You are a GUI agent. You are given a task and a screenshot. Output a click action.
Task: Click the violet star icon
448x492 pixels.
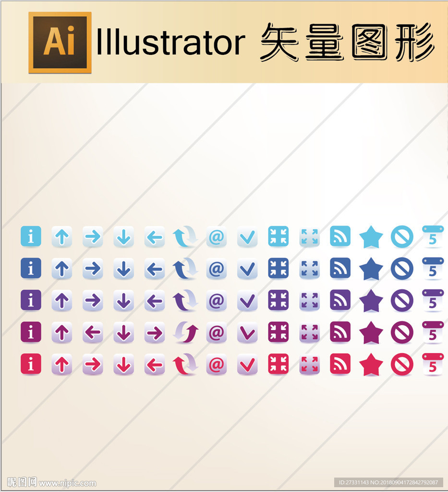[x=371, y=301]
